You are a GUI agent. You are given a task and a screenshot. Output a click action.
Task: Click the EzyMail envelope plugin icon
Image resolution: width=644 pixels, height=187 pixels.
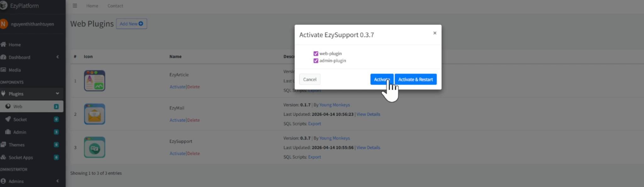pyautogui.click(x=94, y=114)
